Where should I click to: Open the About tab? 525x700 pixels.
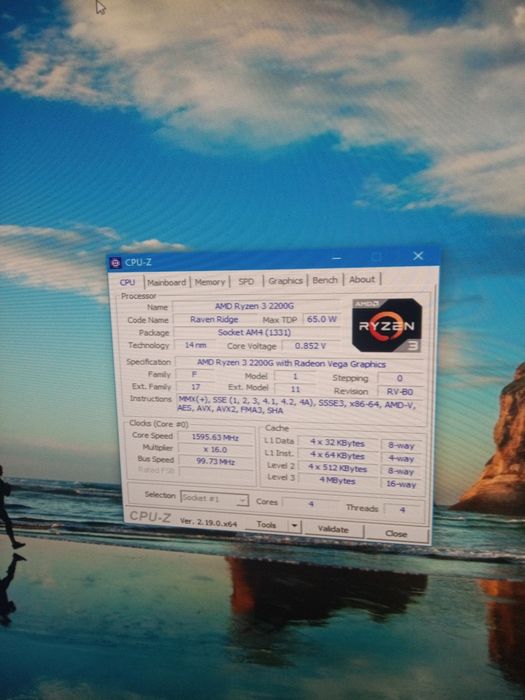[362, 279]
